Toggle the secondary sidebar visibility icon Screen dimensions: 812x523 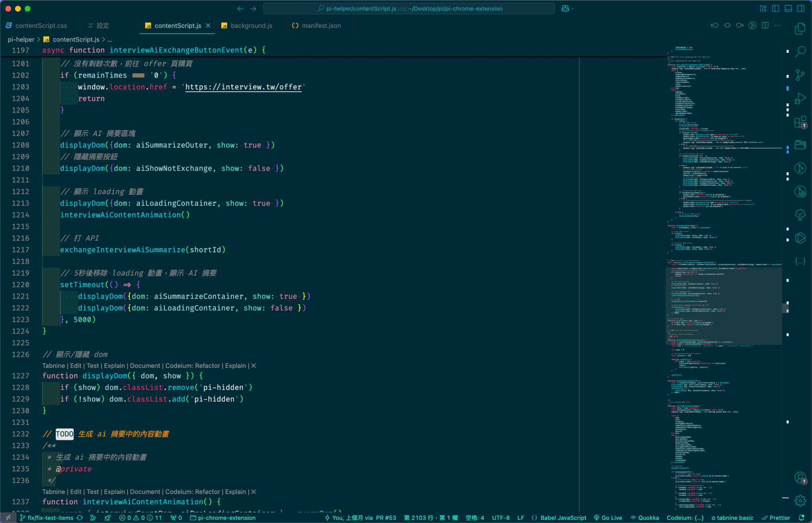coord(800,8)
